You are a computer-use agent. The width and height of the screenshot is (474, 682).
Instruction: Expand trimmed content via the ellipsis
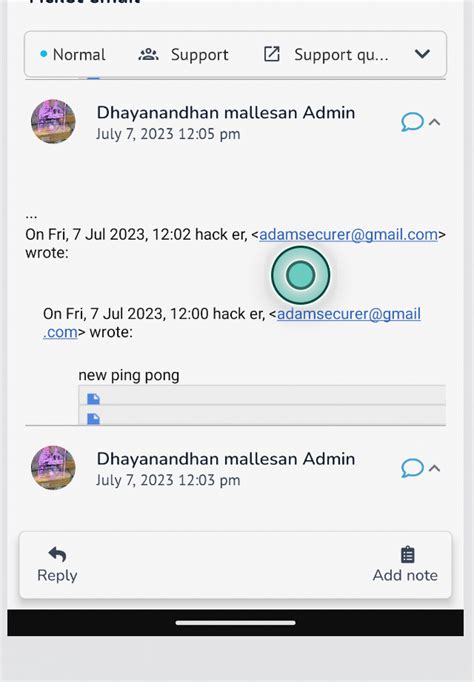[31, 215]
